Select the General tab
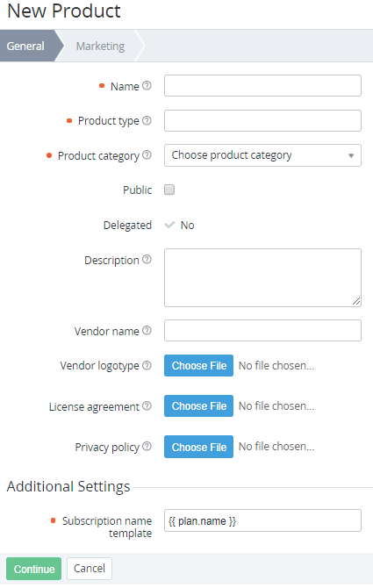 click(x=25, y=47)
